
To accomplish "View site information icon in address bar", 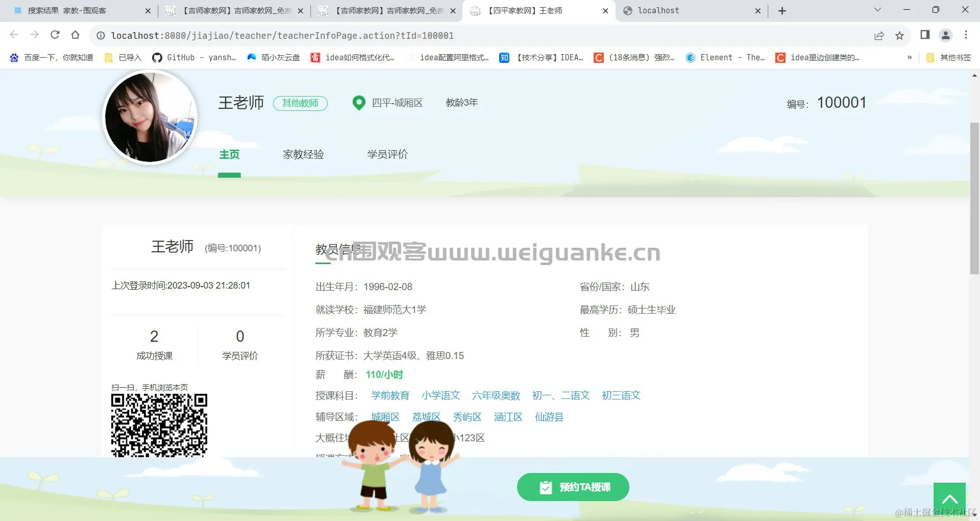I will [x=101, y=35].
